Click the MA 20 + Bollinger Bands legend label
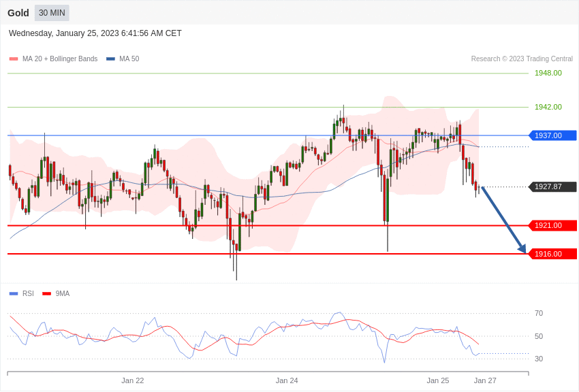The height and width of the screenshot is (392, 579). click(x=60, y=59)
